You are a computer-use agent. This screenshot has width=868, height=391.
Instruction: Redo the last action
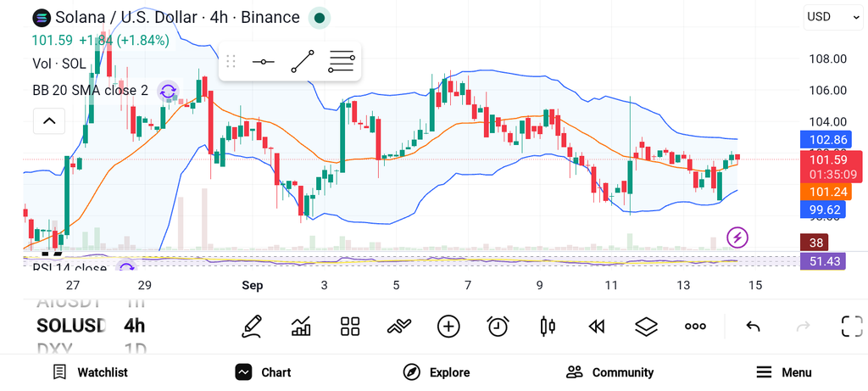(x=803, y=327)
